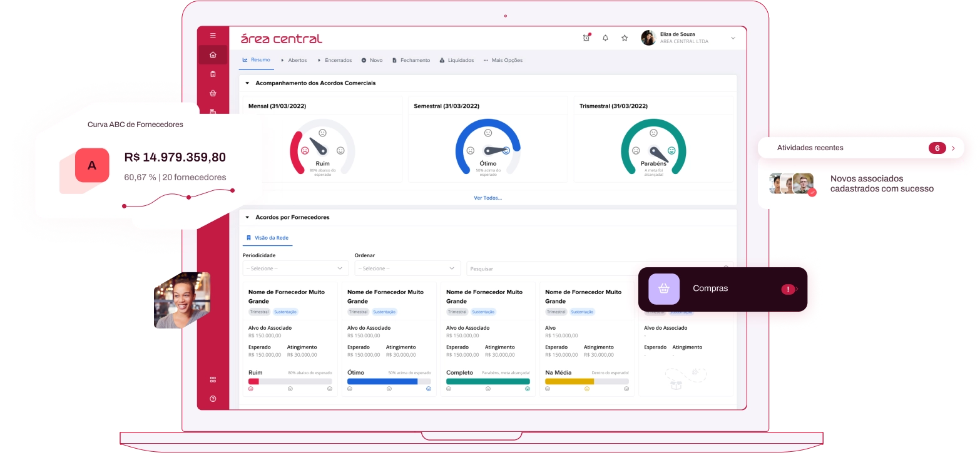Open the shopping basket icon in the sidebar

pyautogui.click(x=213, y=93)
